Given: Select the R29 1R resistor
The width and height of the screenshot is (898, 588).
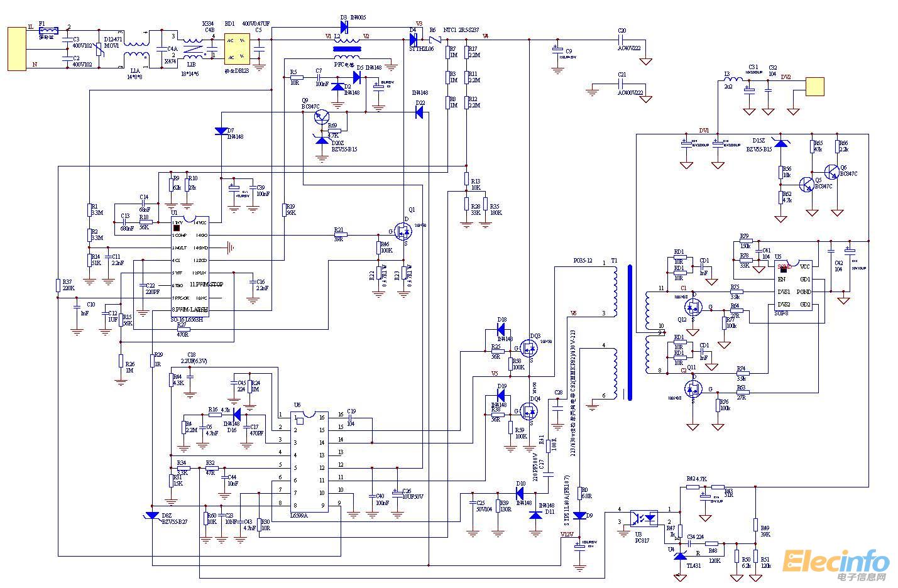Looking at the screenshot, I should coord(151,361).
